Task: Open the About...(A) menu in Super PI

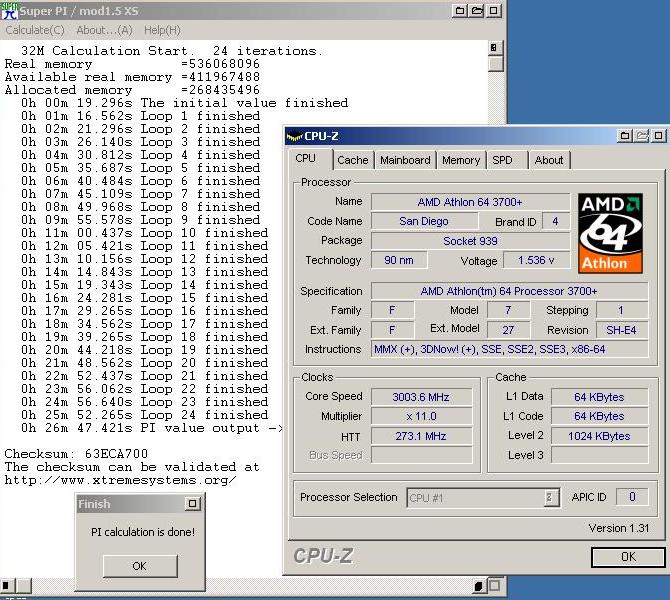Action: click(104, 30)
